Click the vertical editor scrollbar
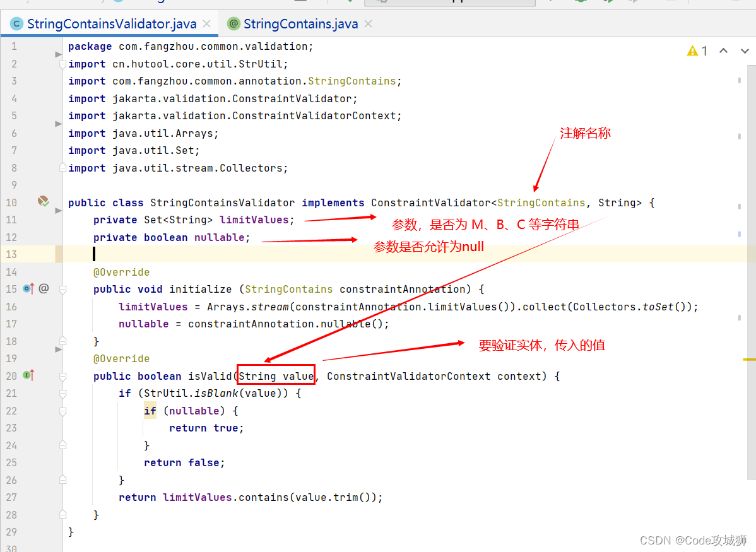This screenshot has height=552, width=756. [x=751, y=273]
